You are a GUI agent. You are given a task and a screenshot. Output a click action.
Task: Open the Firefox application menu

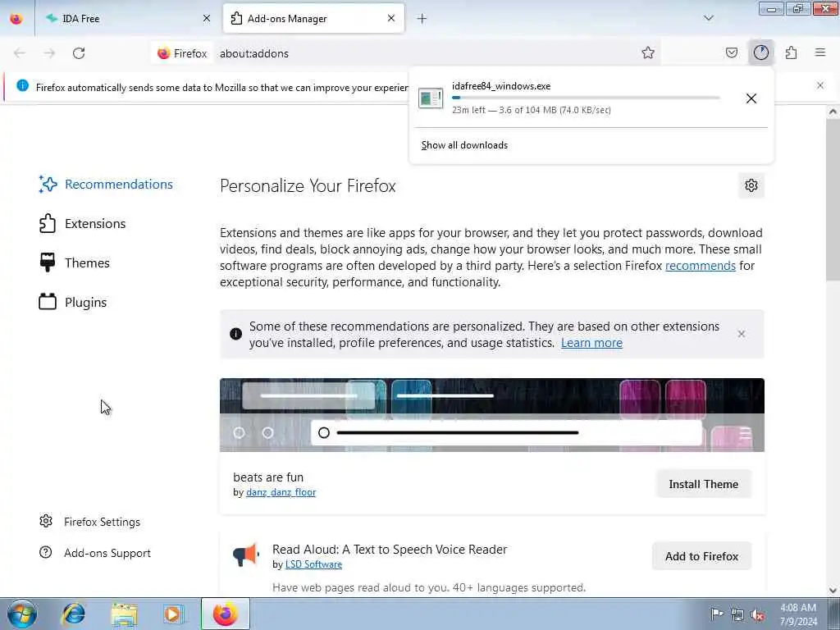820,52
